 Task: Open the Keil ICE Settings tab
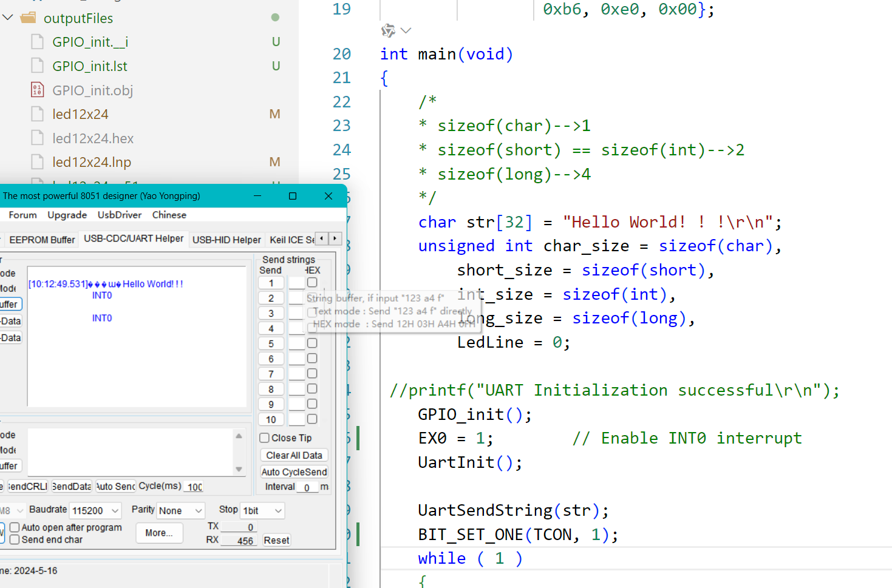pos(292,240)
